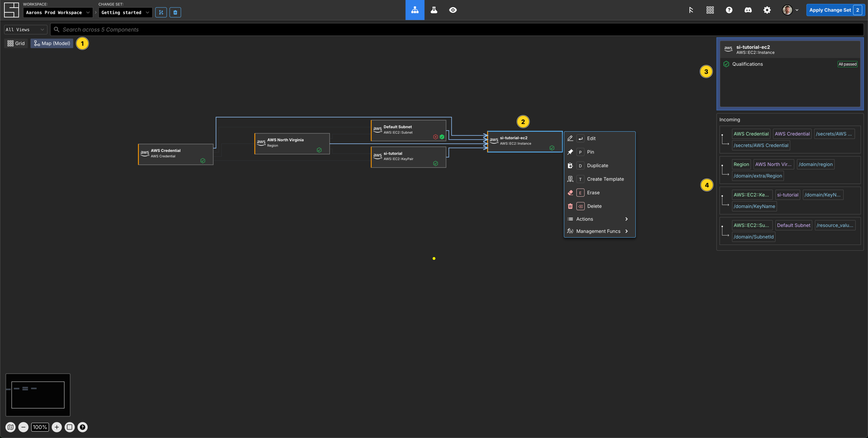Screen dimensions: 868x438
Task: Zoom out with the minus button
Action: click(23, 427)
